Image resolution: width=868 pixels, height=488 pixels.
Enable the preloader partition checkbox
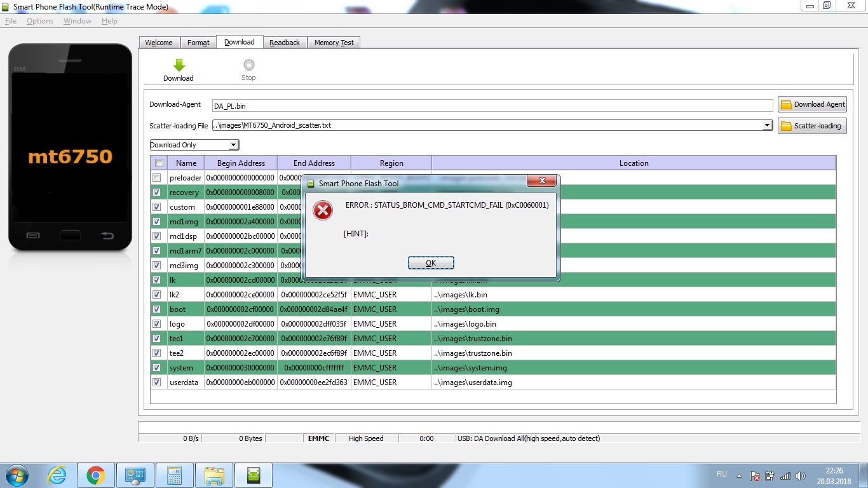(157, 178)
